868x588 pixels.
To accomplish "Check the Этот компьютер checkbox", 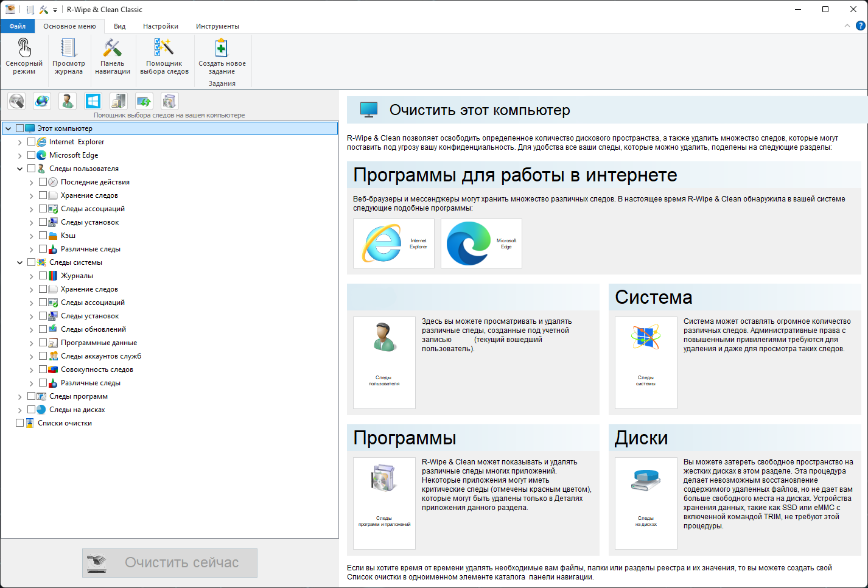I will pos(19,128).
